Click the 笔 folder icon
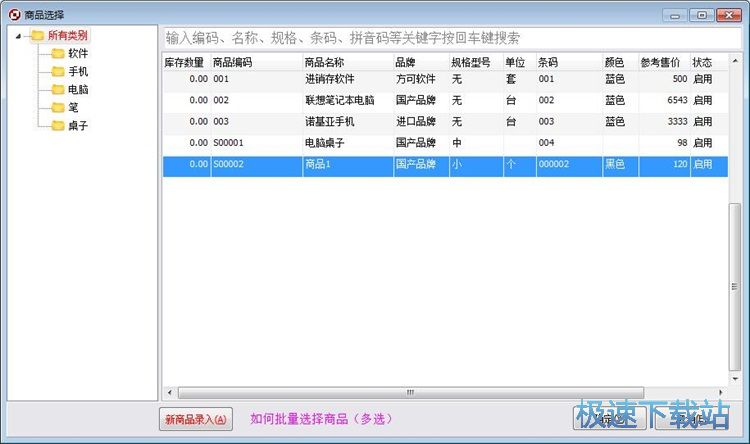This screenshot has width=750, height=444. tap(58, 108)
